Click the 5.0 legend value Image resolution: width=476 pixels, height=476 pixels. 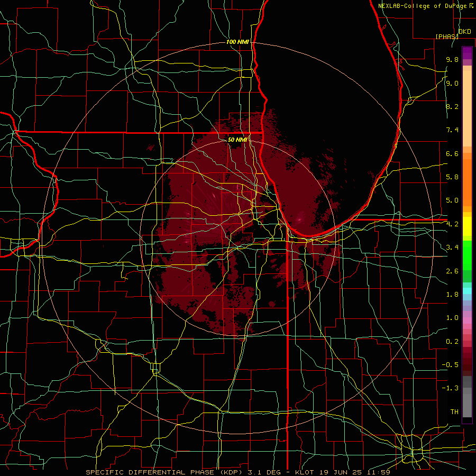452,200
